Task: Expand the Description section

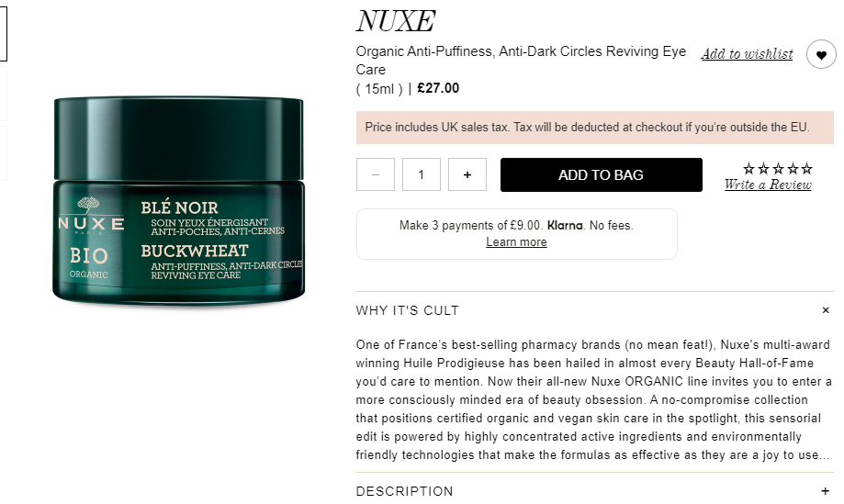Action: point(826,491)
